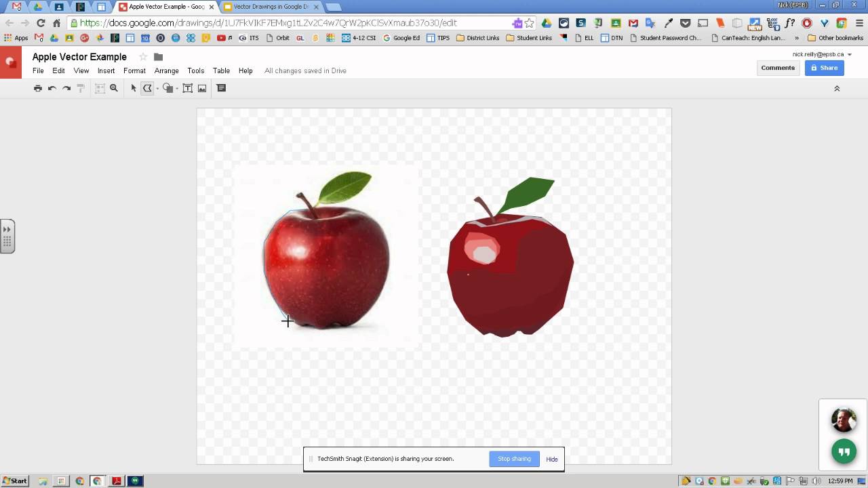The image size is (868, 488).
Task: Open the TIPS bookmark
Action: pos(438,38)
